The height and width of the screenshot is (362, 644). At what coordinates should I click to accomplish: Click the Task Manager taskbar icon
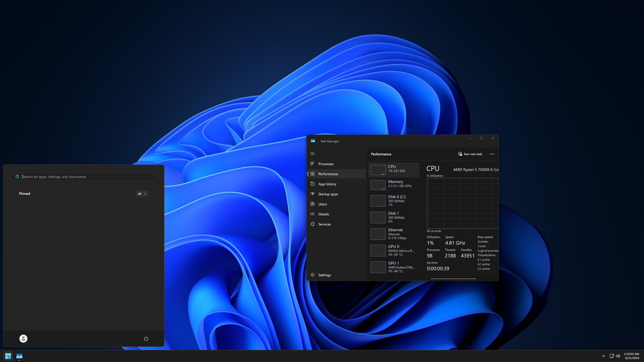tap(19, 356)
